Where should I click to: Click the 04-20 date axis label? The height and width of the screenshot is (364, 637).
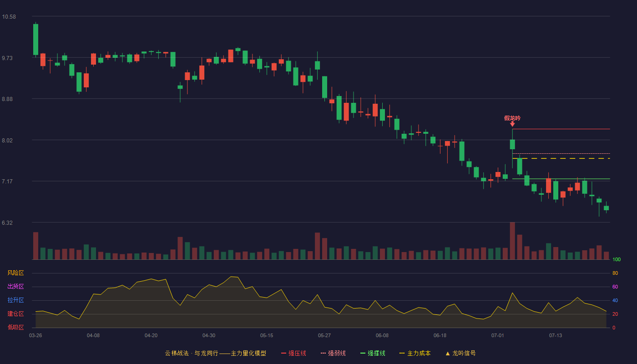151,335
